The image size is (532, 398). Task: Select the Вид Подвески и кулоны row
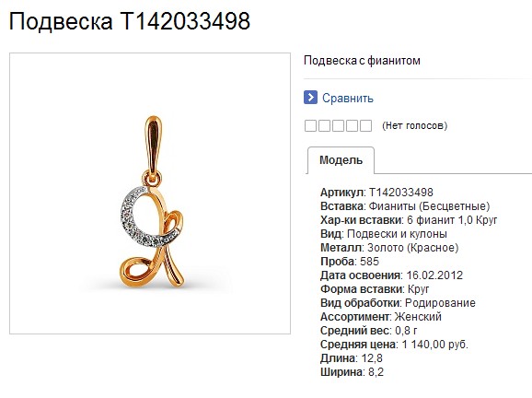pos(384,234)
